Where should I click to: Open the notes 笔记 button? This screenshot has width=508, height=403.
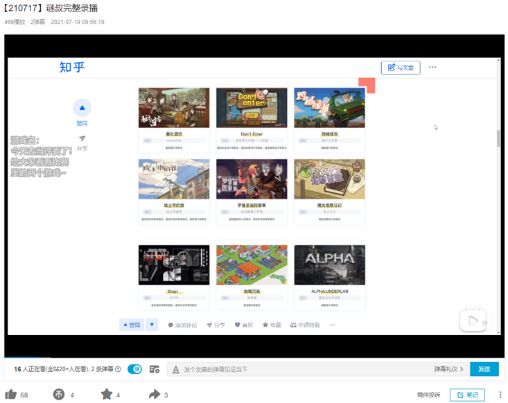click(x=467, y=395)
